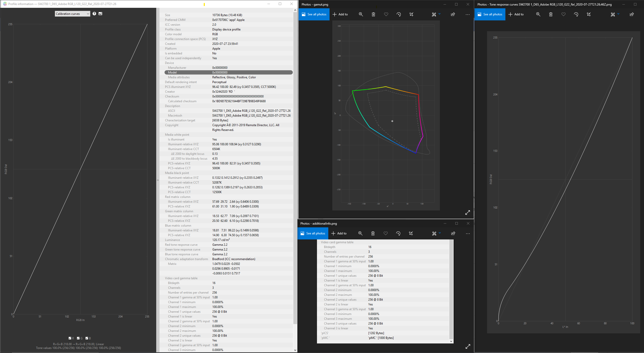Image resolution: width=644 pixels, height=353 pixels.
Task: Click the help question mark icon
Action: (94, 14)
